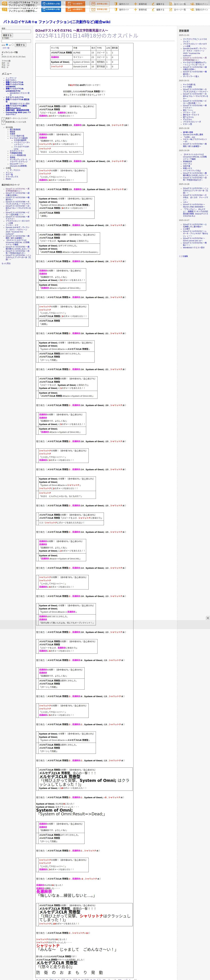Screen dimensions: 210x980
Task: Open 草津結衣奈 in 更新履歴
Action: pyautogui.click(x=188, y=161)
